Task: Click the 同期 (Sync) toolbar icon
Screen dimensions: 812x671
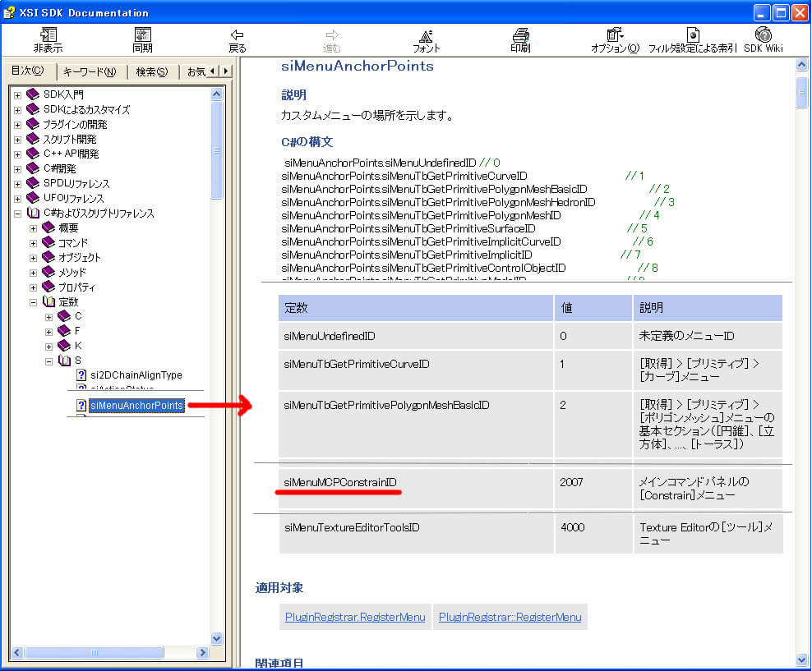Action: pos(142,34)
